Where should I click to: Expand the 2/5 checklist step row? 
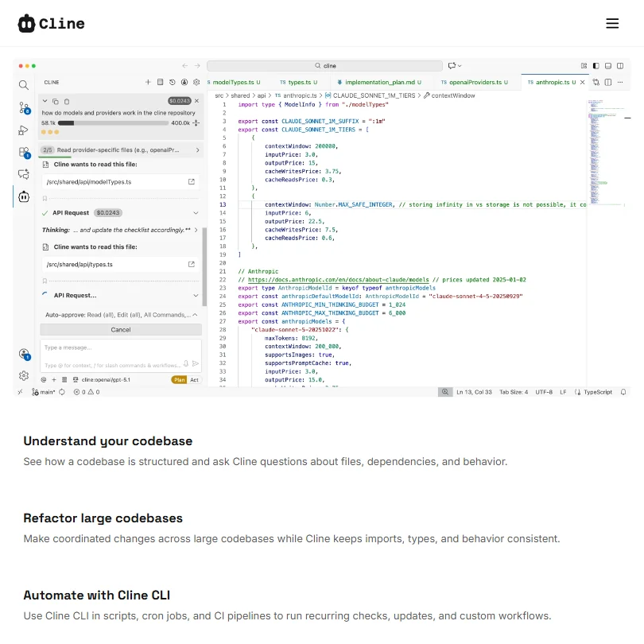coord(121,150)
